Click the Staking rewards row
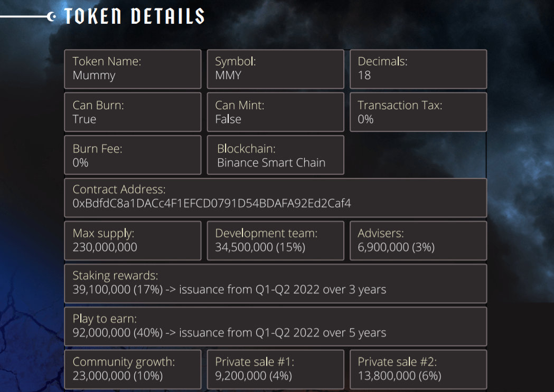The width and height of the screenshot is (554, 392). coord(275,283)
